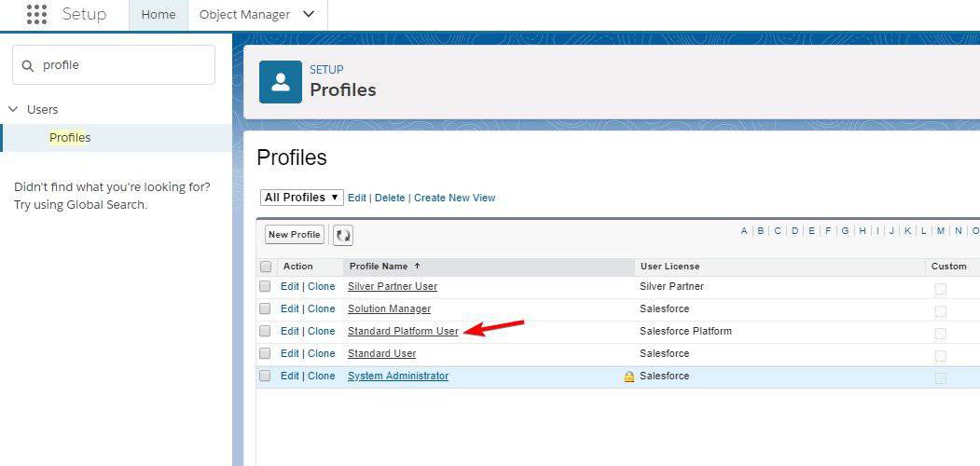Check the Standard Platform User row checkbox
This screenshot has width=980, height=466.
coord(265,331)
